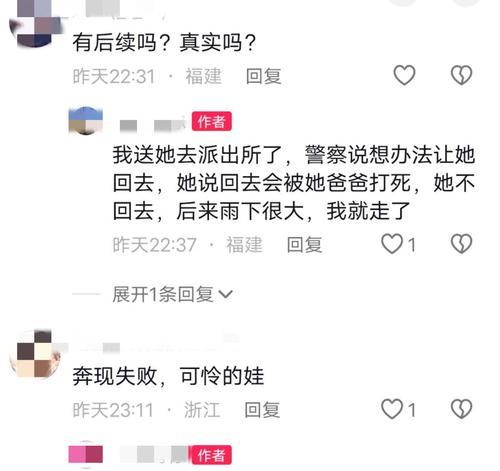The height and width of the screenshot is (471, 500).
Task: Like the author's reply about 派出所
Action: (x=392, y=244)
